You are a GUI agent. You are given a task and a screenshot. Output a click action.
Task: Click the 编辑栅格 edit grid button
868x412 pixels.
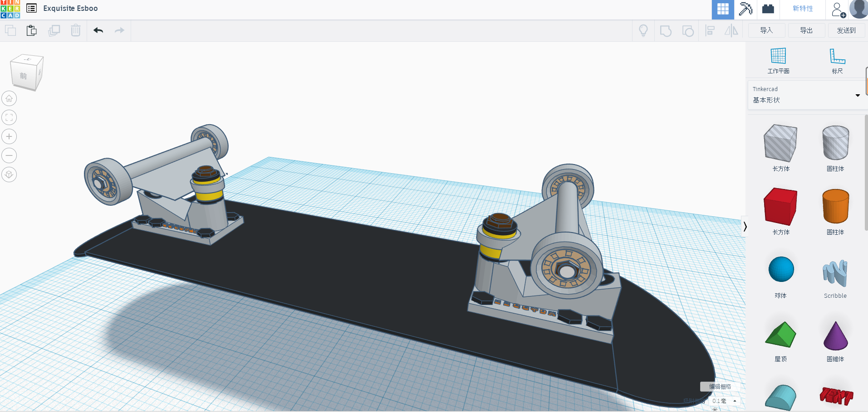tap(720, 387)
